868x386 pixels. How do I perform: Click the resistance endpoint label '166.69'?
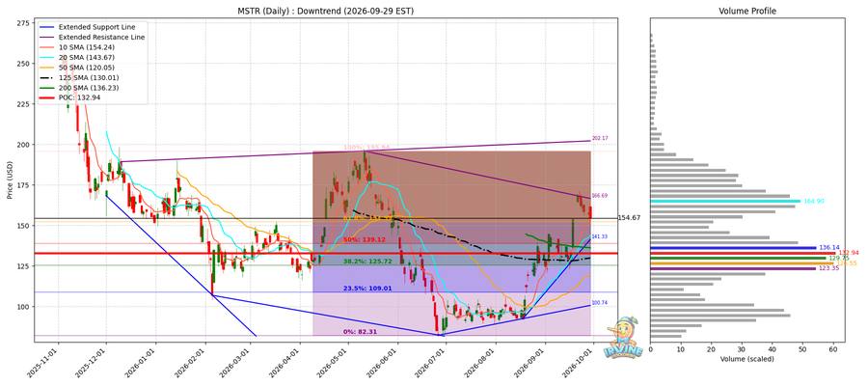(x=600, y=196)
